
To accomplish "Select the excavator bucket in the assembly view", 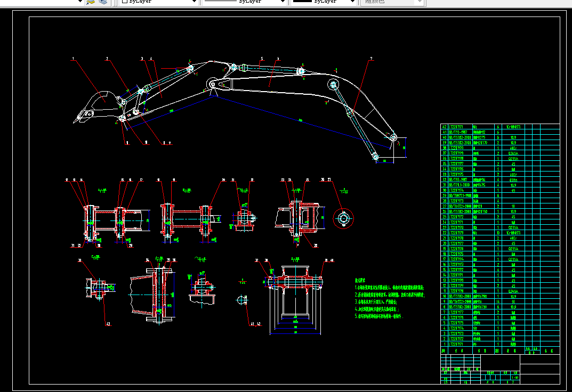I will (95, 107).
